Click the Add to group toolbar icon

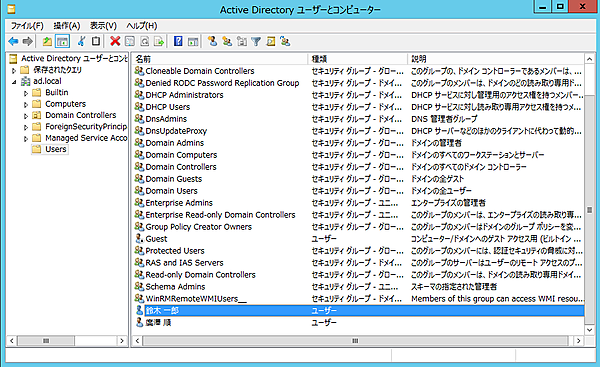click(285, 41)
